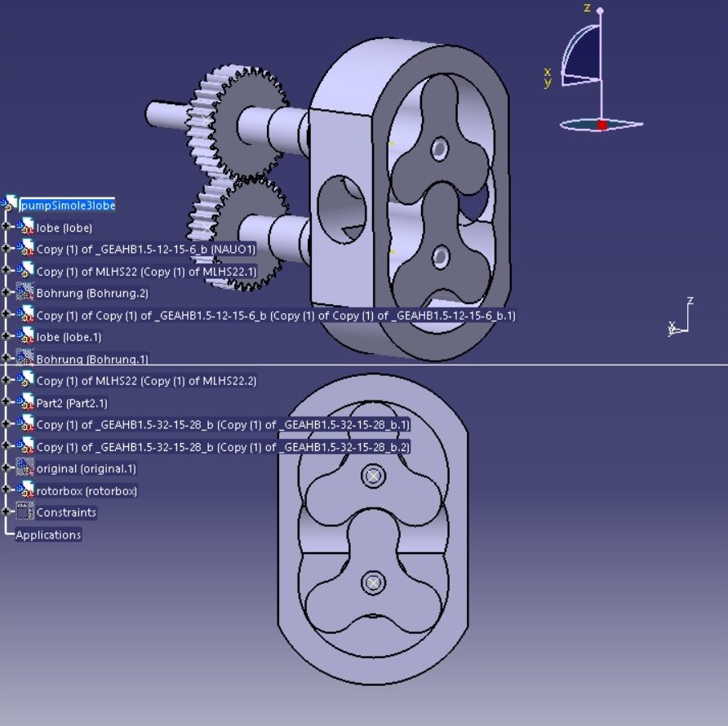Click the icon of Copy (1) of Copy (1) of _GEAHB1.5-12-15-6_b
Image resolution: width=728 pixels, height=726 pixels.
coord(25,314)
